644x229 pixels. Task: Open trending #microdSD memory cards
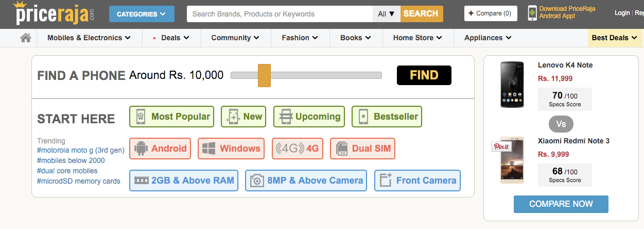(x=79, y=181)
